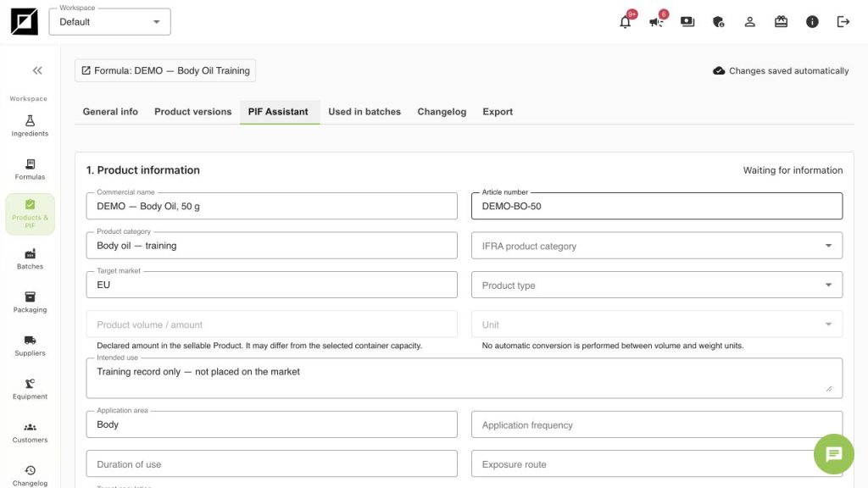868x488 pixels.
Task: Click the Application frequency field
Action: (657, 424)
